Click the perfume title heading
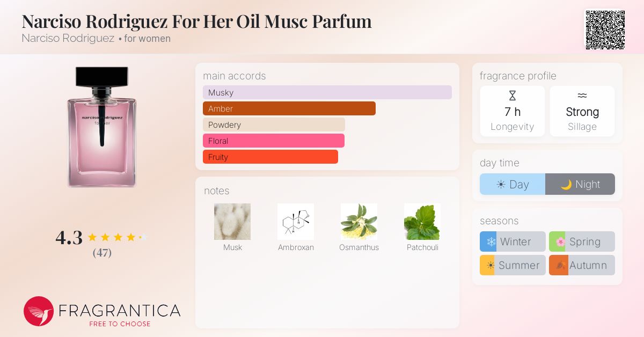 (x=196, y=21)
